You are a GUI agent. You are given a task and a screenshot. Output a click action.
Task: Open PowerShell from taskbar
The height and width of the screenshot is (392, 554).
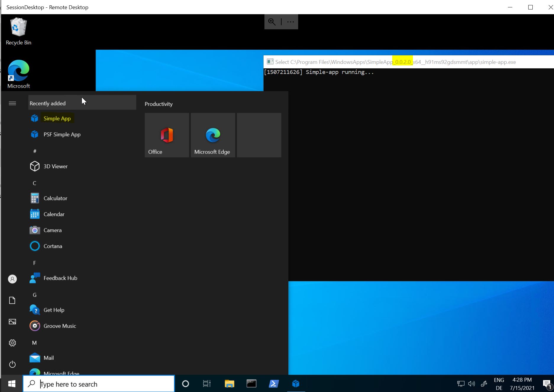point(274,384)
